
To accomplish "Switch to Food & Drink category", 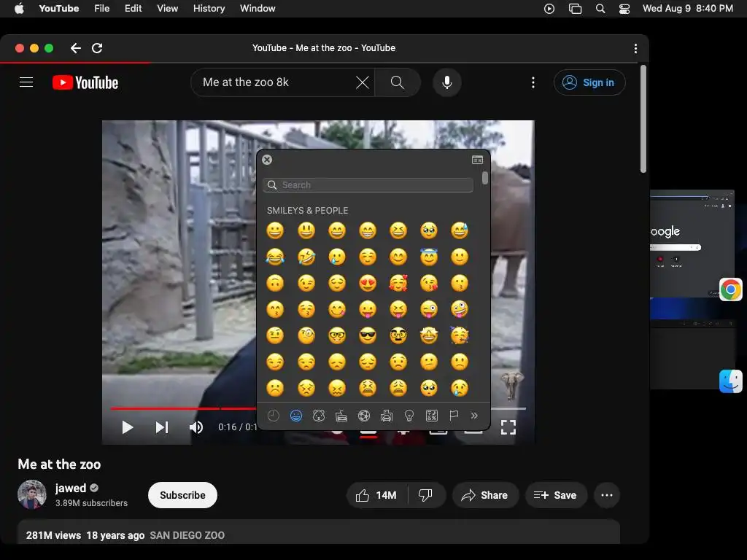I will pos(341,416).
